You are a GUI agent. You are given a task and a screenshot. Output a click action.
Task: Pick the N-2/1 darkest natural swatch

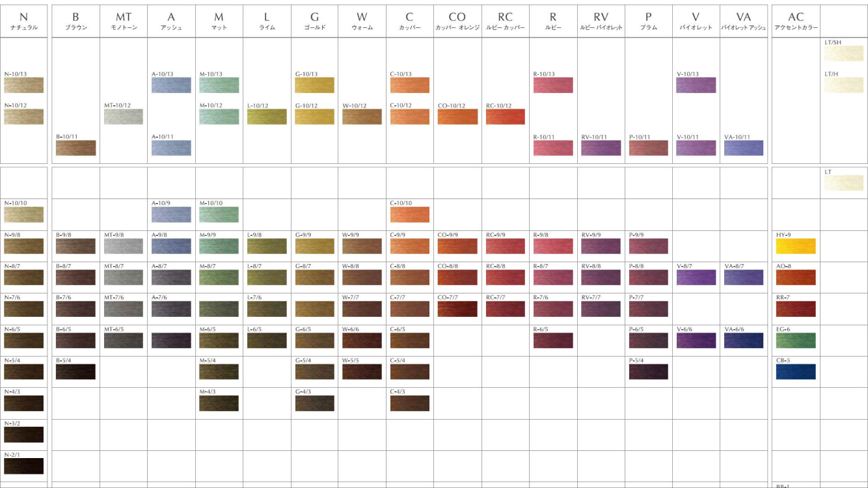[x=23, y=466]
